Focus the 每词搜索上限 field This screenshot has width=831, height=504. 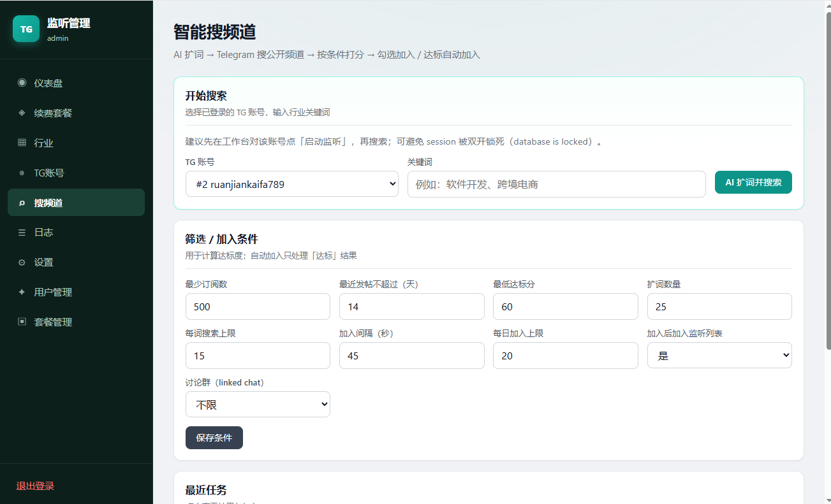click(x=258, y=356)
